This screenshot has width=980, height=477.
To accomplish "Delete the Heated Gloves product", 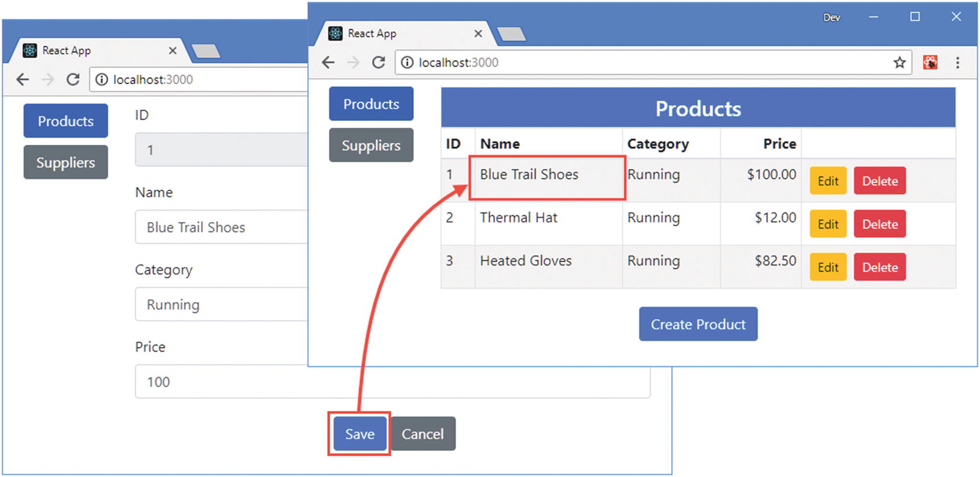I will (x=879, y=267).
